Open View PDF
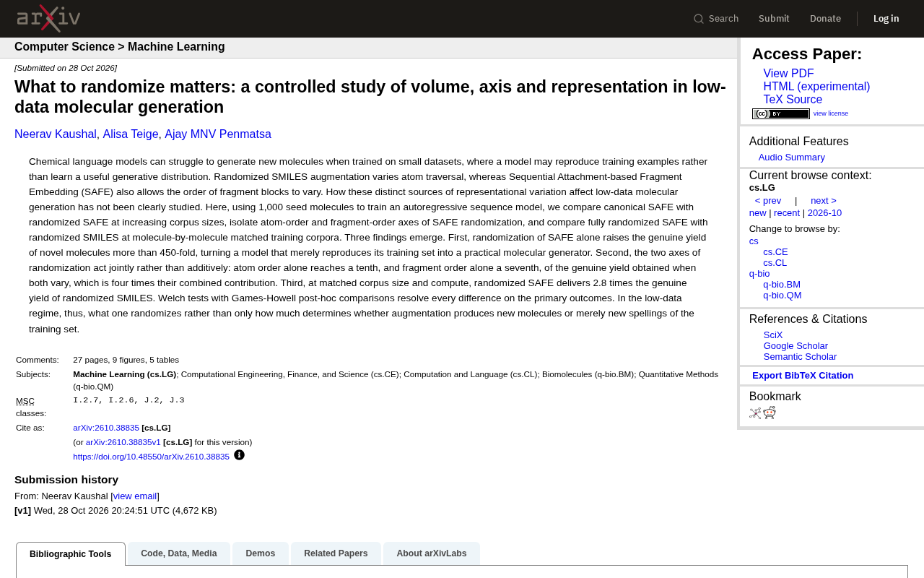The width and height of the screenshot is (924, 578). (x=788, y=74)
